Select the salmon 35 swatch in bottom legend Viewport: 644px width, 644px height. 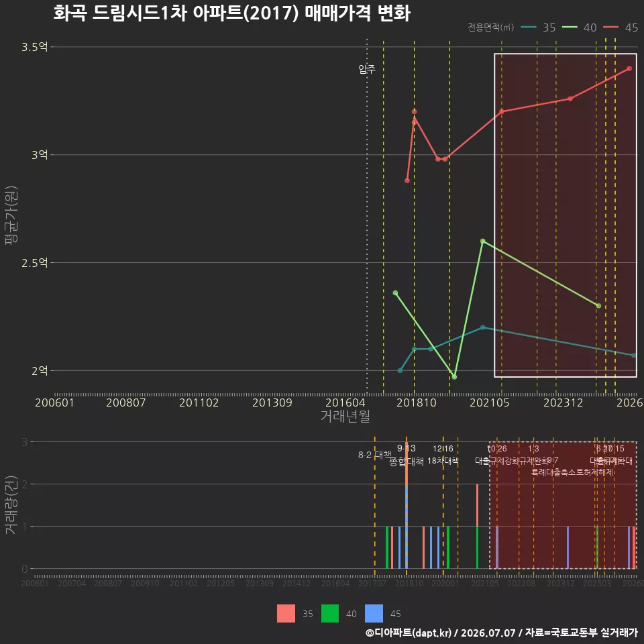[286, 613]
